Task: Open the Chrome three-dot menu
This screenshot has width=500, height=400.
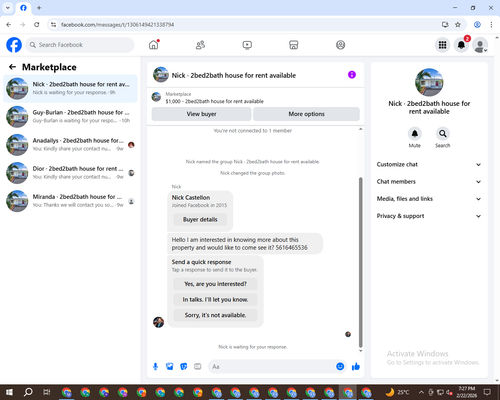Action: (x=491, y=24)
